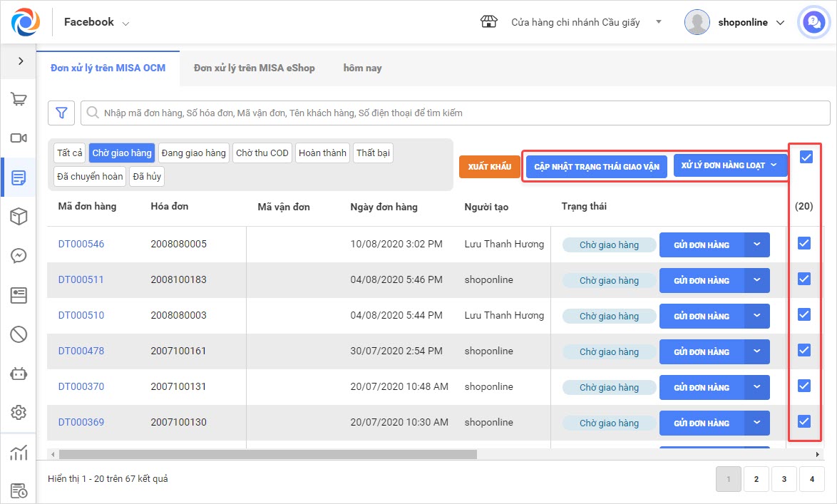The image size is (837, 504).
Task: Switch to Đơn xử lý trên MISA eShop tab
Action: [254, 68]
